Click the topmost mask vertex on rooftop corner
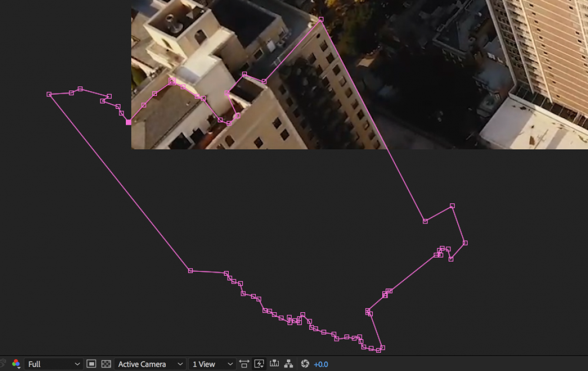 (x=321, y=19)
